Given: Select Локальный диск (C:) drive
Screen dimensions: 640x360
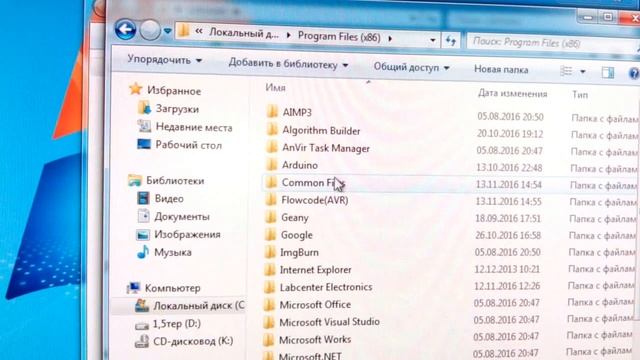Looking at the screenshot, I should [x=199, y=305].
